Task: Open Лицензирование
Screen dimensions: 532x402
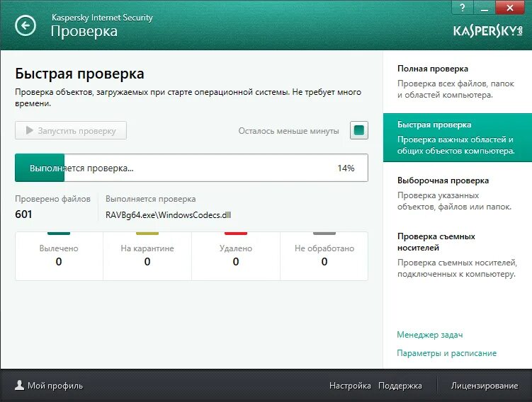Action: click(x=485, y=386)
